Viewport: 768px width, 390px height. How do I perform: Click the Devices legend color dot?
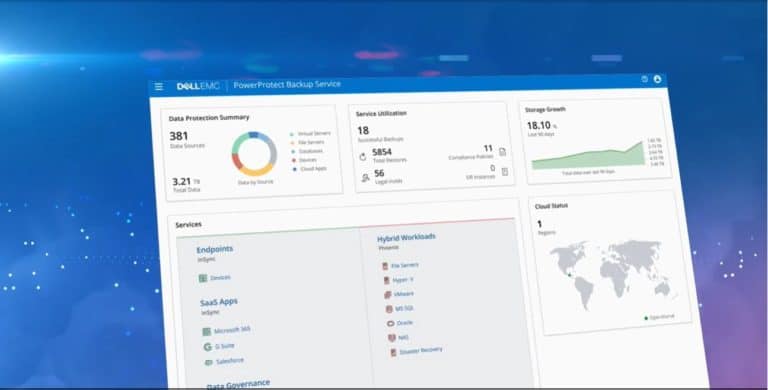point(294,161)
